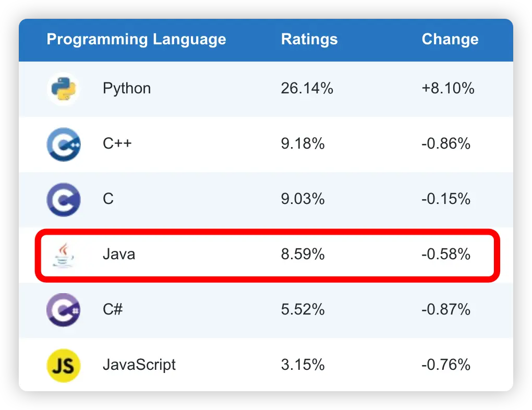Click the Java language name
The image size is (532, 410).
[119, 255]
